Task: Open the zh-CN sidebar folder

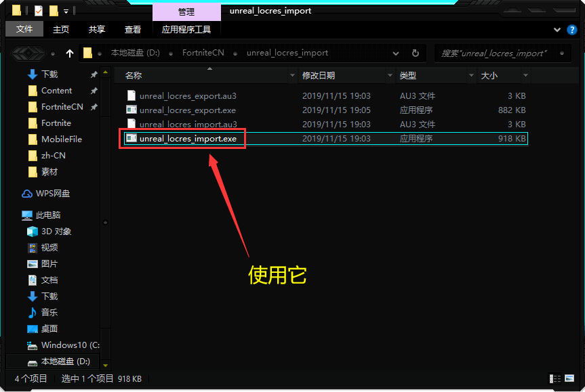Action: (53, 156)
